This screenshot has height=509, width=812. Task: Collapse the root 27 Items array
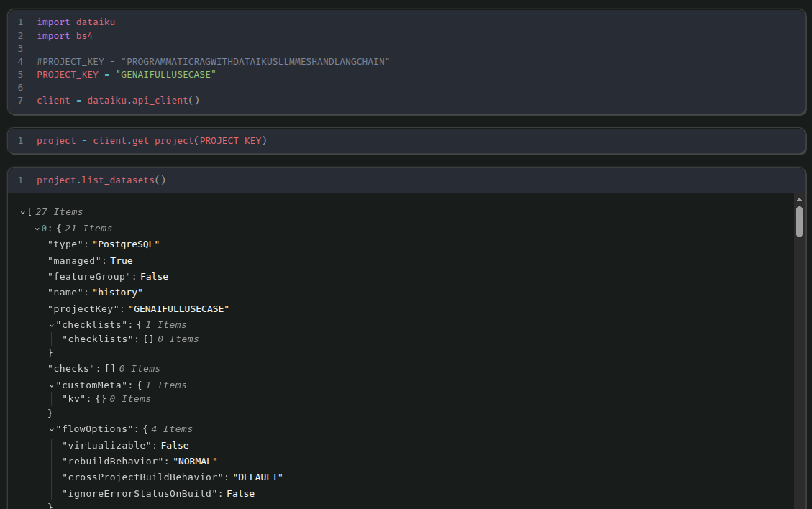point(23,212)
